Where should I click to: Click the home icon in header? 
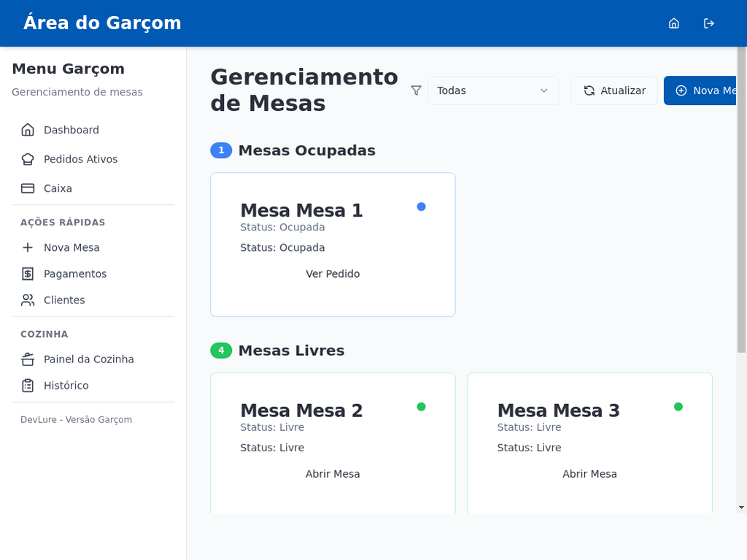pos(674,23)
